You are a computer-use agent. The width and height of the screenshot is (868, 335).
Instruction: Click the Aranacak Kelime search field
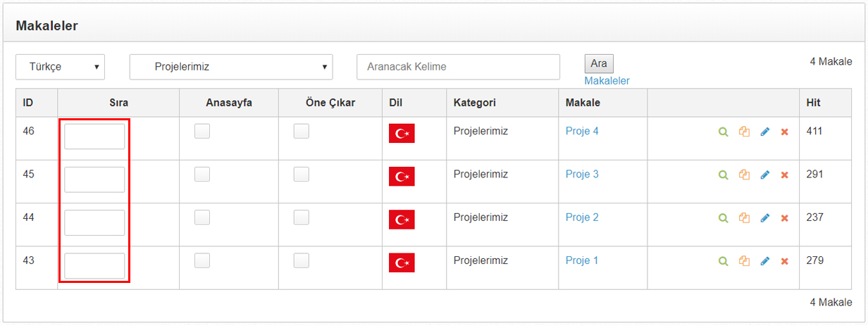pos(458,67)
